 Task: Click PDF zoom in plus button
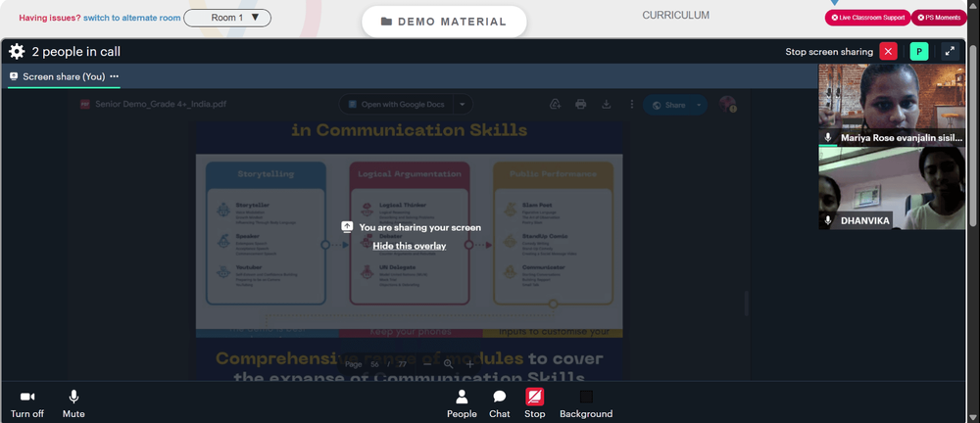tap(470, 363)
